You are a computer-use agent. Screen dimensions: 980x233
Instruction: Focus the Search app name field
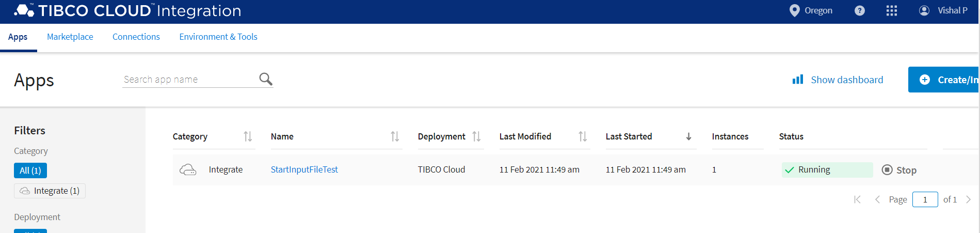190,80
